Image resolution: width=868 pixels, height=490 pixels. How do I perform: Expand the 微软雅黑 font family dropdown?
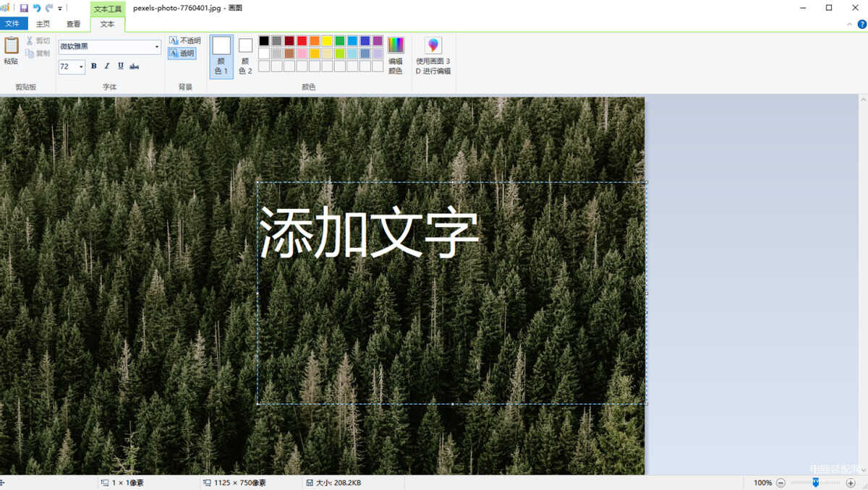158,47
